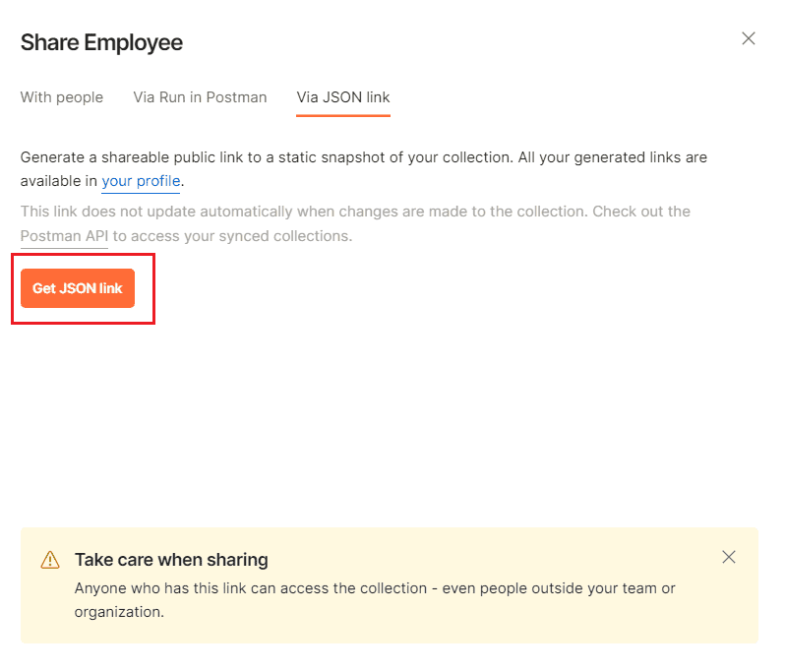
Task: Select the Via JSON link tab
Action: click(x=343, y=97)
